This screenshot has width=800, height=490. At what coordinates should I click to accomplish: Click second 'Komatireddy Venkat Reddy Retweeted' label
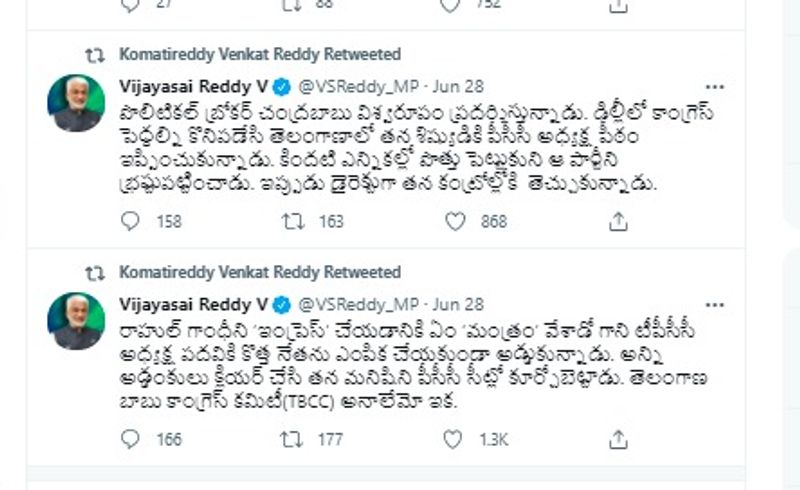pos(259,272)
